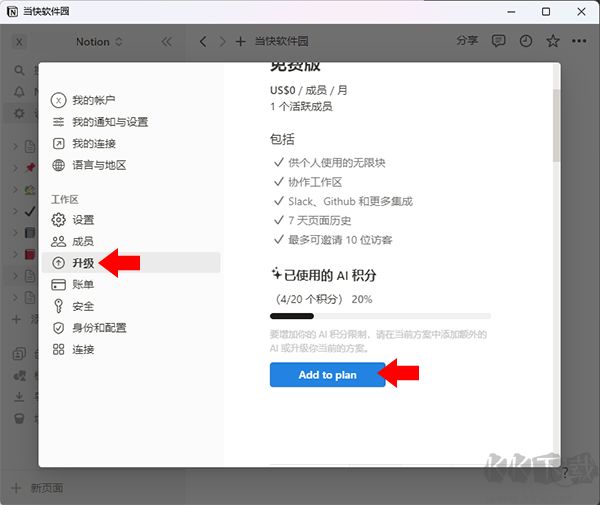Click the AI credits usage progress bar
The height and width of the screenshot is (505, 600).
(380, 316)
